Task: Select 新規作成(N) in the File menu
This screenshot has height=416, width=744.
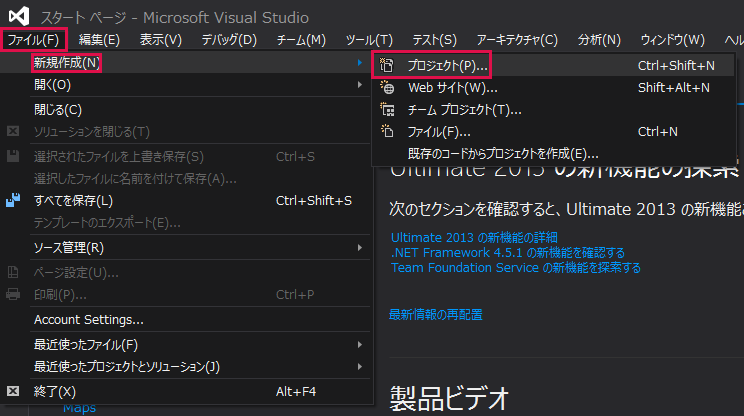Action: coord(185,63)
